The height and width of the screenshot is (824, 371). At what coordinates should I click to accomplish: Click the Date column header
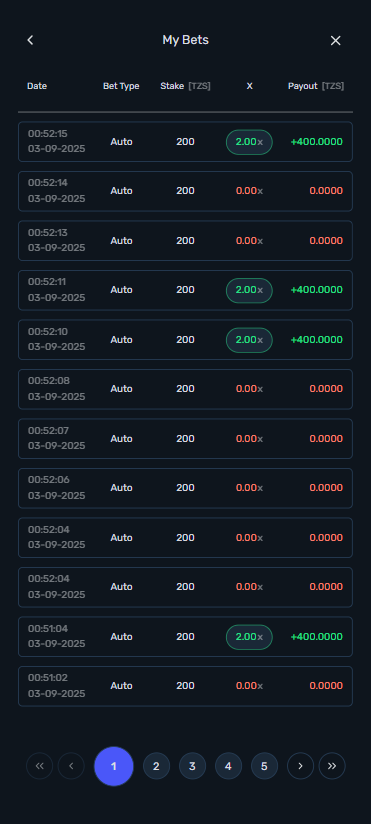pos(37,86)
